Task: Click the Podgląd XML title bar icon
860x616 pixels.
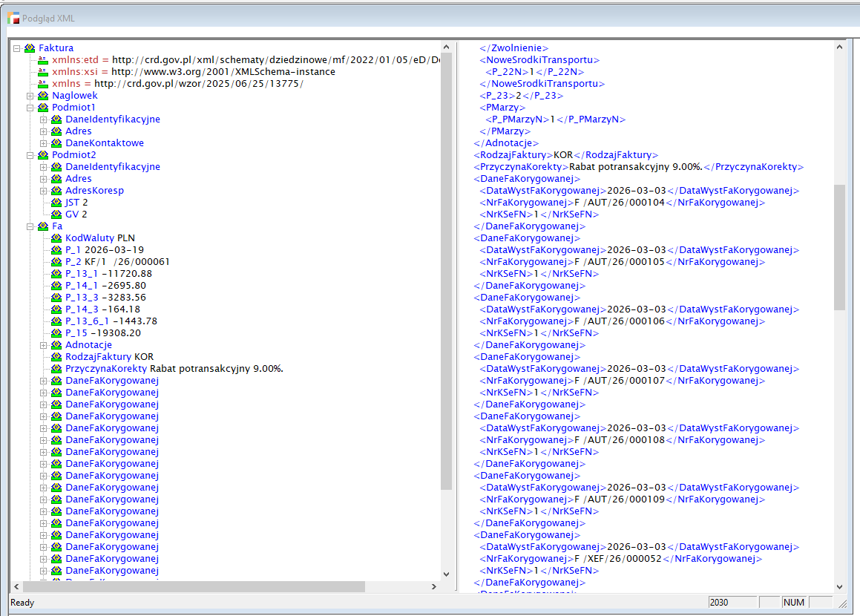Action: 13,18
